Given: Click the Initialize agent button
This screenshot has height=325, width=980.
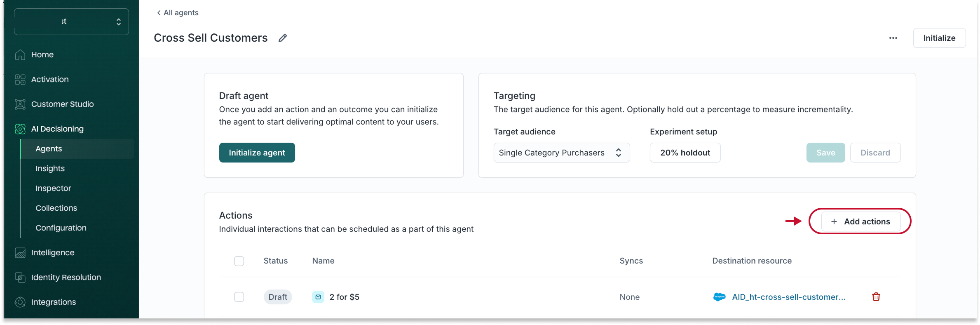Looking at the screenshot, I should pyautogui.click(x=257, y=153).
